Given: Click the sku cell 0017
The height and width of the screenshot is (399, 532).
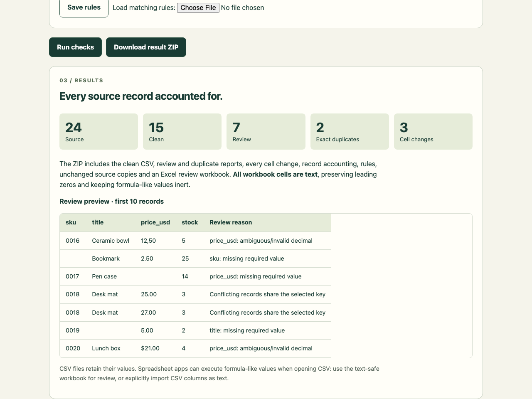Looking at the screenshot, I should tap(73, 276).
